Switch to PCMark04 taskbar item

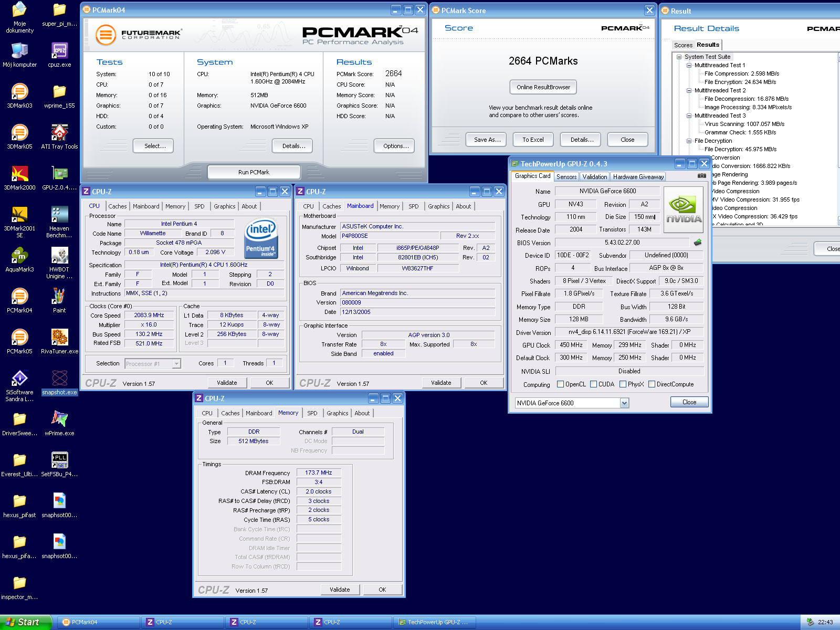click(99, 622)
